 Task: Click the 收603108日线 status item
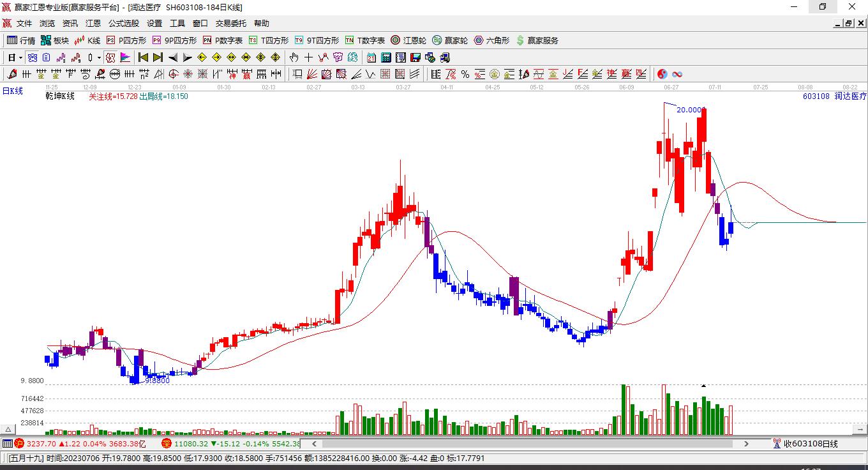coord(805,444)
